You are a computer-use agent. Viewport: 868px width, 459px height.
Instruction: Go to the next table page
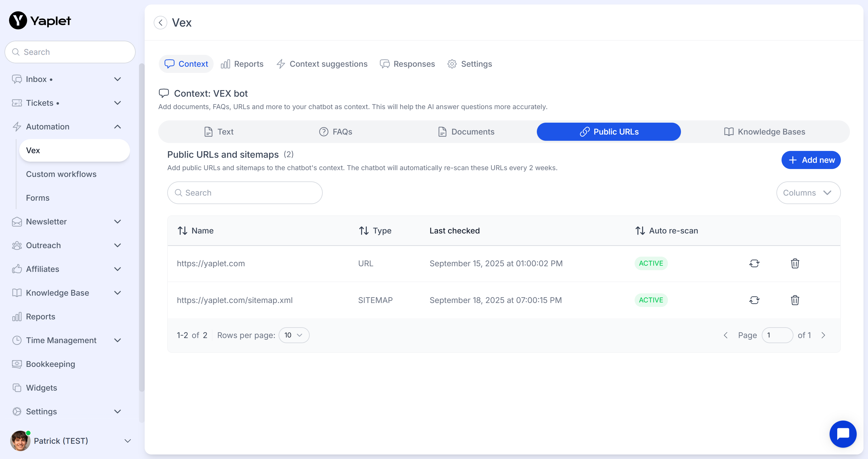823,335
